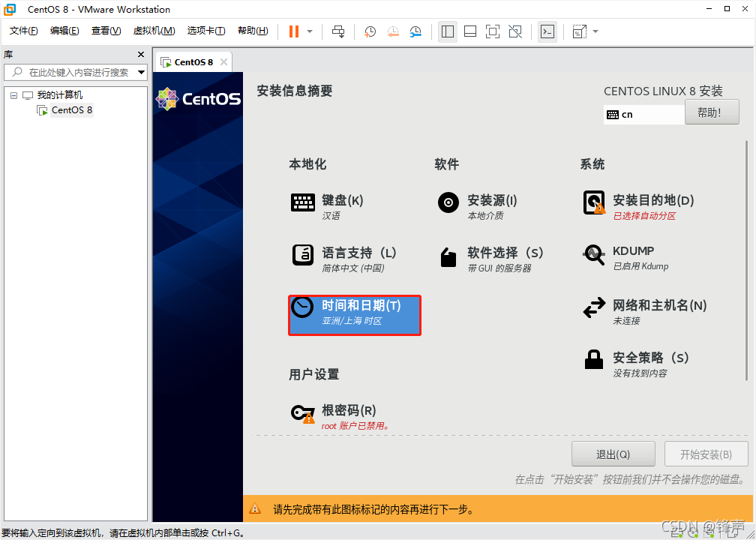
Task: Click the 系统 section heading
Action: pyautogui.click(x=592, y=164)
